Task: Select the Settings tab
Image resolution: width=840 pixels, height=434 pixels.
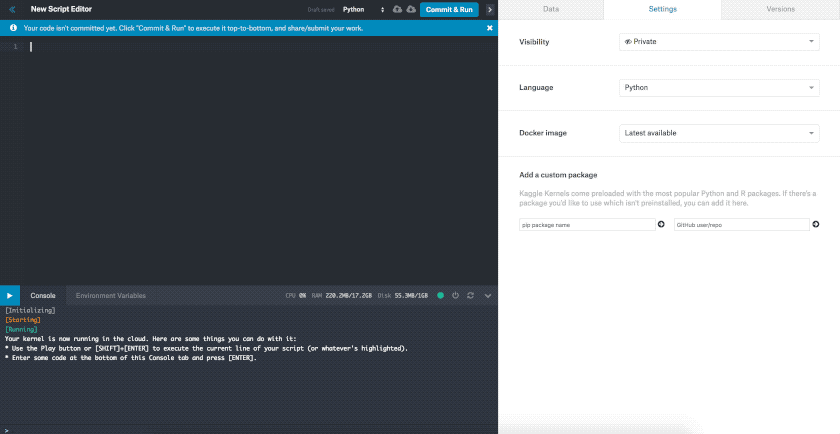Action: pos(662,10)
